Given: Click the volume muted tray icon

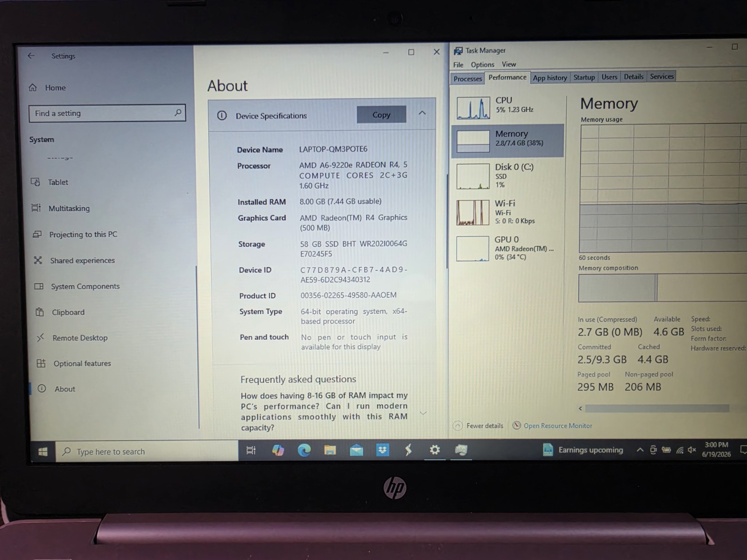Looking at the screenshot, I should [692, 450].
